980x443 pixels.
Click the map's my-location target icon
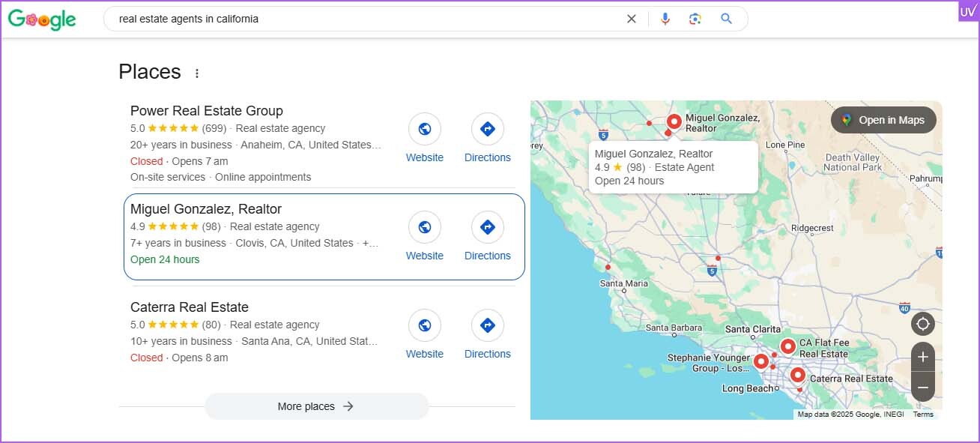click(x=923, y=324)
